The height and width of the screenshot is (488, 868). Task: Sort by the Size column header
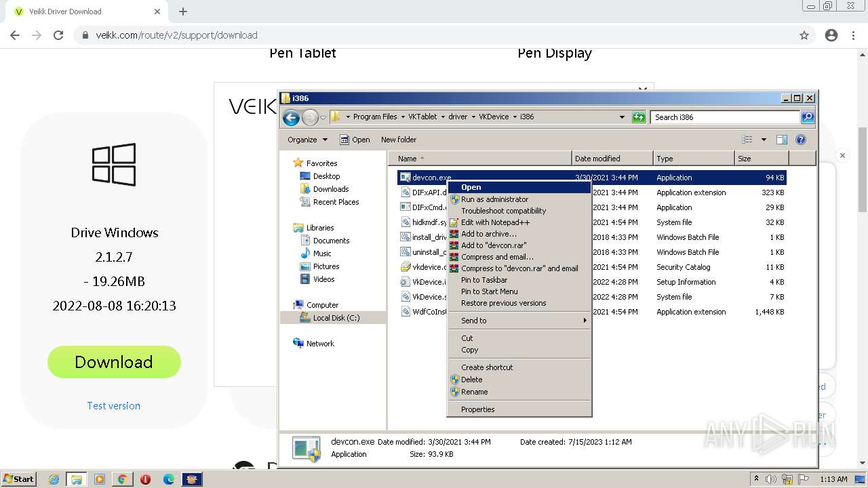click(x=762, y=159)
